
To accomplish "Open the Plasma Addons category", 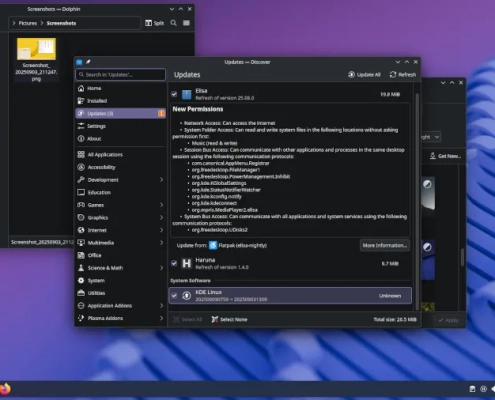I will tap(120, 318).
